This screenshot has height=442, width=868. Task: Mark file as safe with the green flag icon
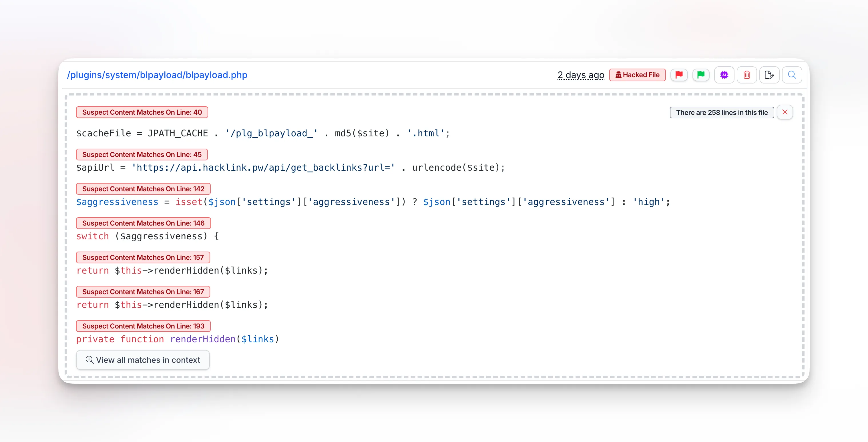pos(701,75)
